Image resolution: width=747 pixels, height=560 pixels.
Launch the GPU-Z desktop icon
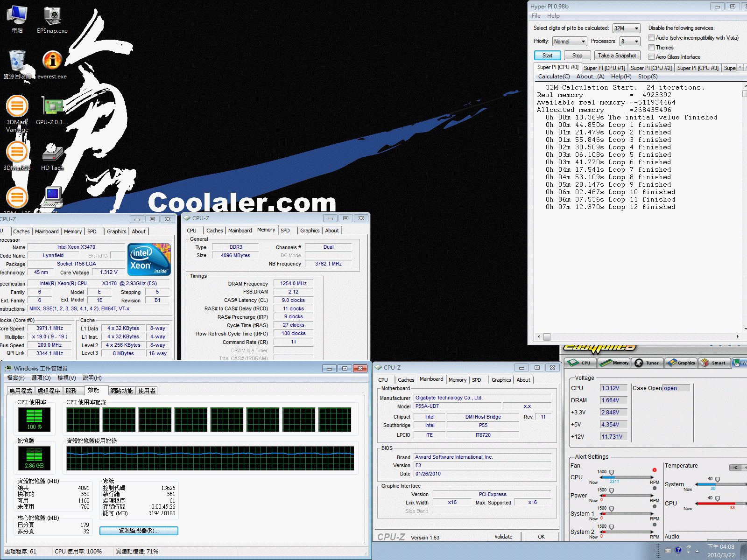pyautogui.click(x=52, y=110)
